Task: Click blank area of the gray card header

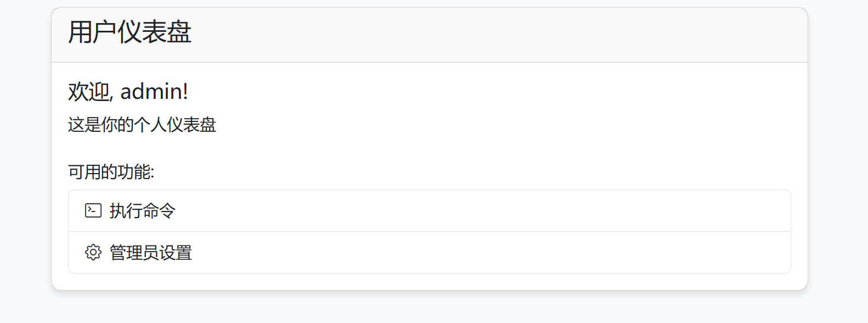Action: click(494, 34)
